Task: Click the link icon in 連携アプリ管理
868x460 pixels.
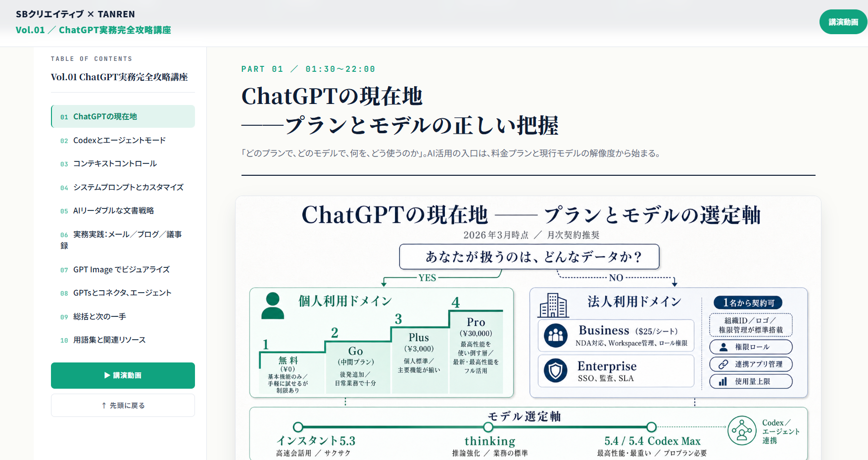Action: 723,364
